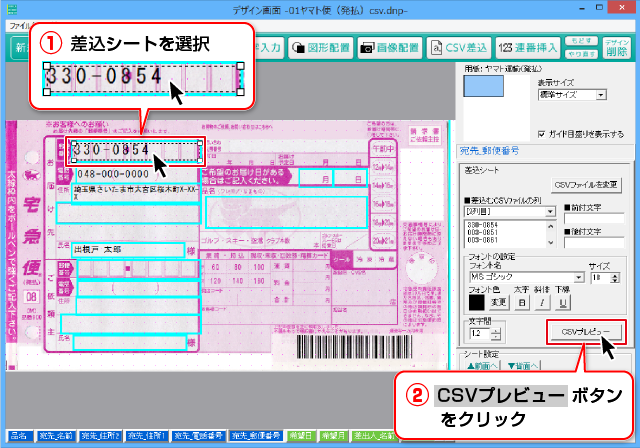Select the 宛先_郵便番号 sheet tab
The image size is (640, 448).
tap(256, 435)
